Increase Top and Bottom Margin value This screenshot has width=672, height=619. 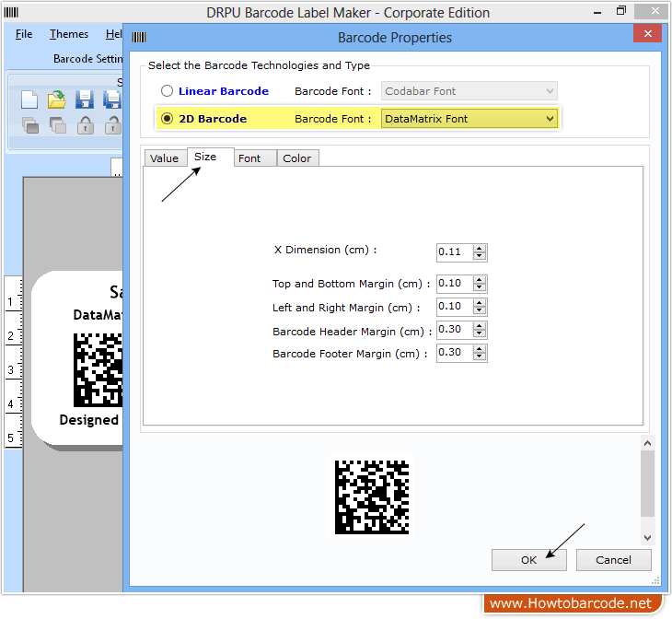(x=480, y=280)
